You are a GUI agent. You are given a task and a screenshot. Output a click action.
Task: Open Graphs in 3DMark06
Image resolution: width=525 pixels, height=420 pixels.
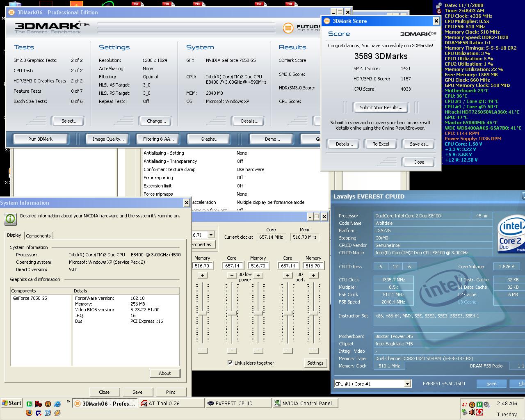pos(210,139)
